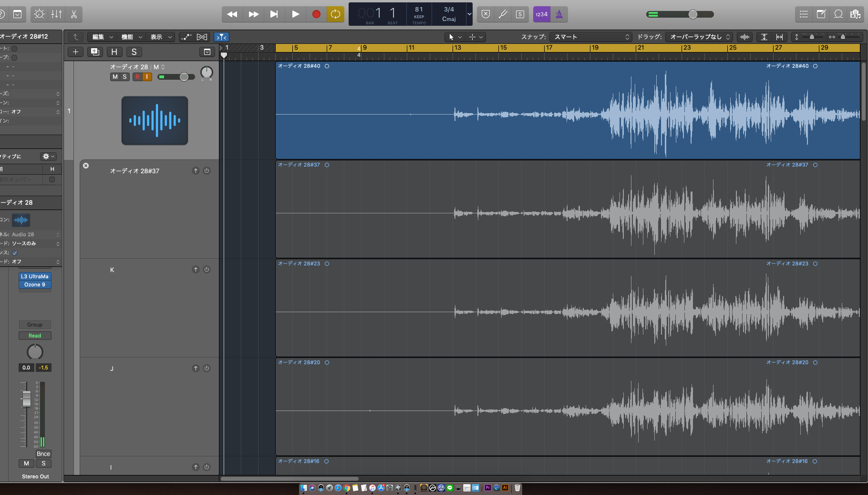868x495 pixels.
Task: Expand the スナップ dropdown set to スマート
Action: click(x=590, y=37)
